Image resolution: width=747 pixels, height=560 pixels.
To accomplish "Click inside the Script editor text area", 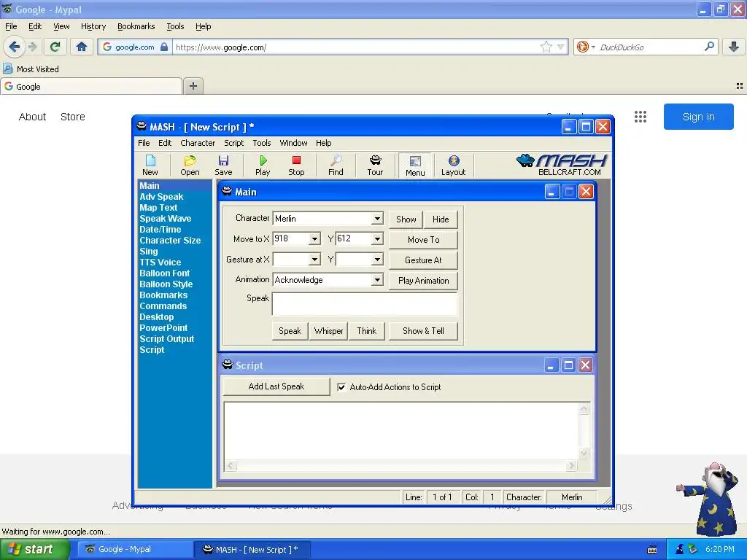I will (x=401, y=432).
